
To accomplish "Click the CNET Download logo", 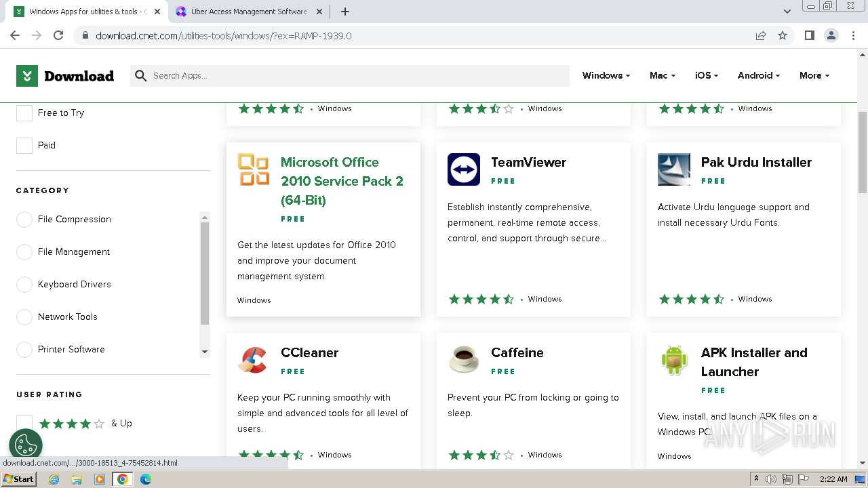I will click(x=65, y=76).
